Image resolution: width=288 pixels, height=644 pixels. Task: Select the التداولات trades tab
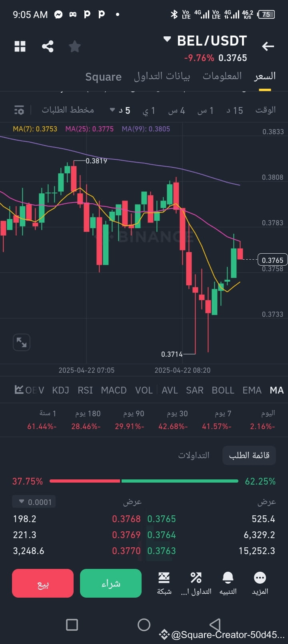pyautogui.click(x=194, y=455)
